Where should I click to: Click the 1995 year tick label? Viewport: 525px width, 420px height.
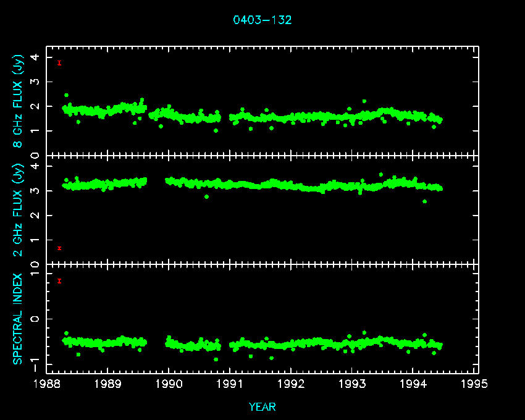pyautogui.click(x=474, y=384)
